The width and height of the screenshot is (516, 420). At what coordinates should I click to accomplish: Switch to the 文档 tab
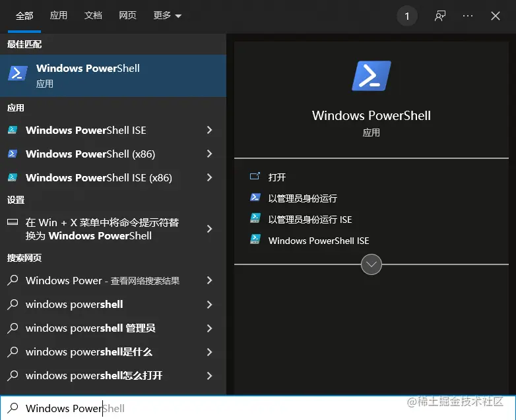point(93,15)
